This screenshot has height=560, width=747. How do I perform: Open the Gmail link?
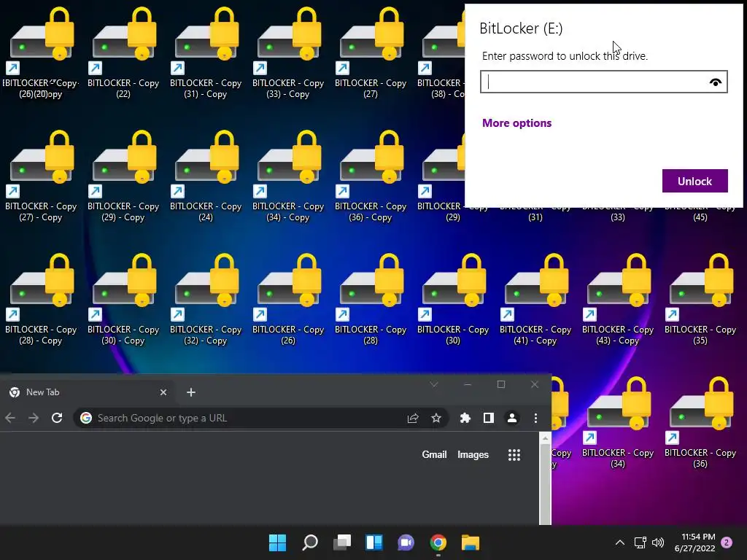click(x=434, y=454)
